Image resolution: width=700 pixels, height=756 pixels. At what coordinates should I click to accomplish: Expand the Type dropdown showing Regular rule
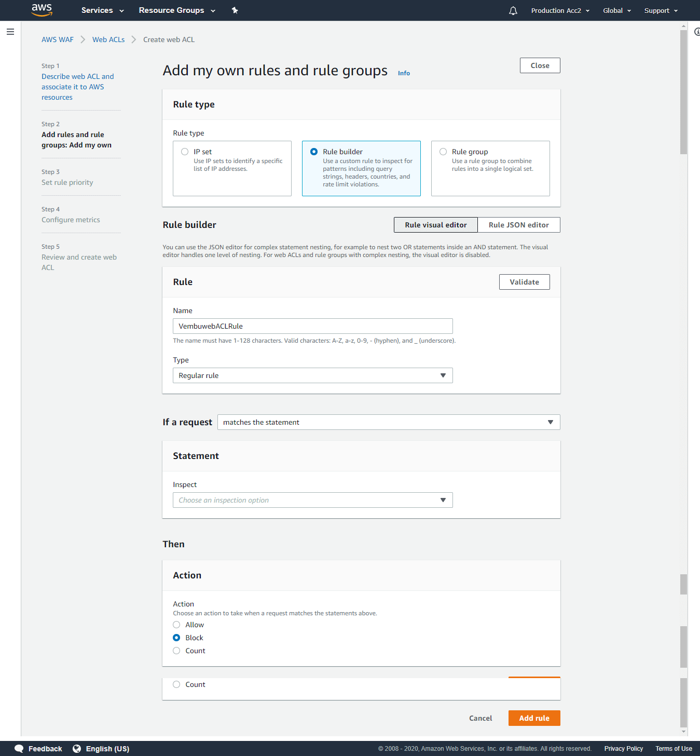click(312, 375)
